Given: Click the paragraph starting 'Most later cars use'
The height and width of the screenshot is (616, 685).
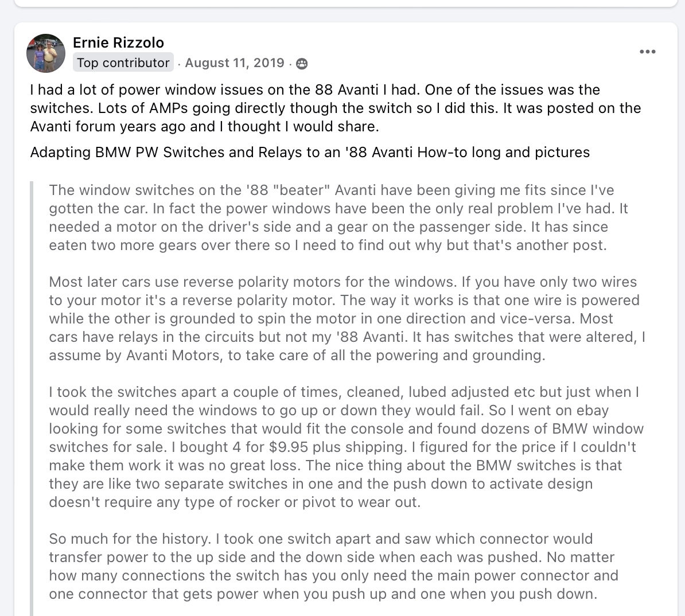Looking at the screenshot, I should coord(347,318).
